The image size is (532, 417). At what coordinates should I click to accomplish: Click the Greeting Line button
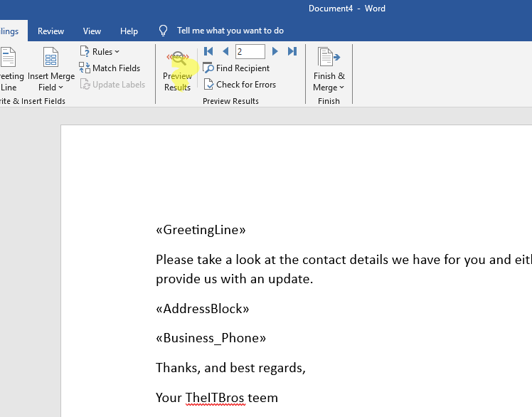[10, 70]
